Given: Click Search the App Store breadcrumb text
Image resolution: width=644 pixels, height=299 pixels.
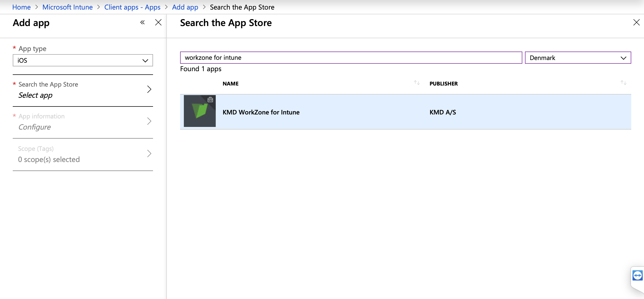Looking at the screenshot, I should tap(242, 7).
